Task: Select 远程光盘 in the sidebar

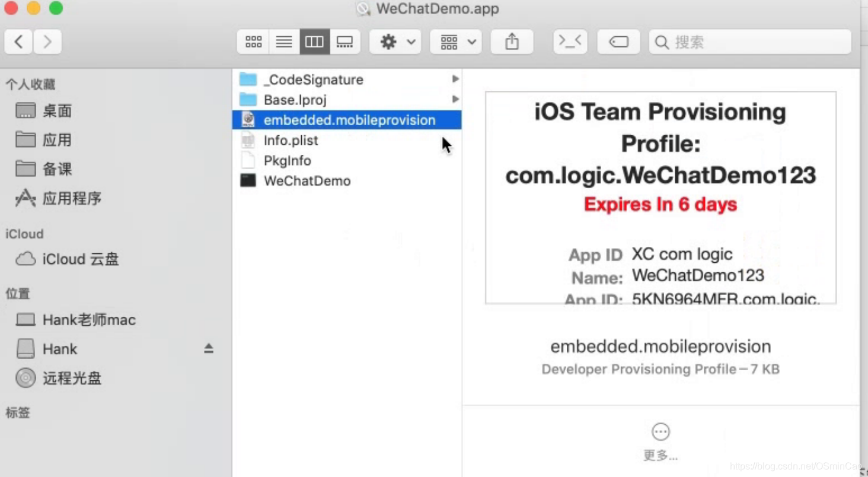Action: (72, 378)
